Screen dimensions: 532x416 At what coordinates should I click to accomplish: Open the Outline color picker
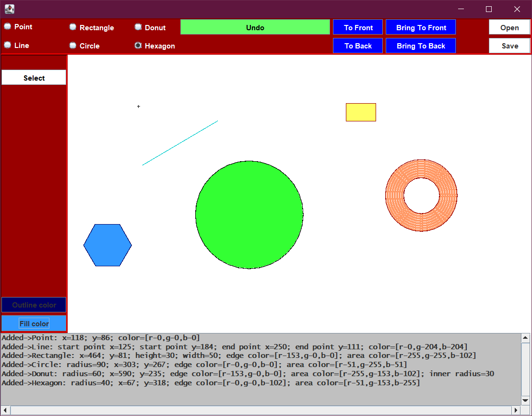[x=34, y=305]
